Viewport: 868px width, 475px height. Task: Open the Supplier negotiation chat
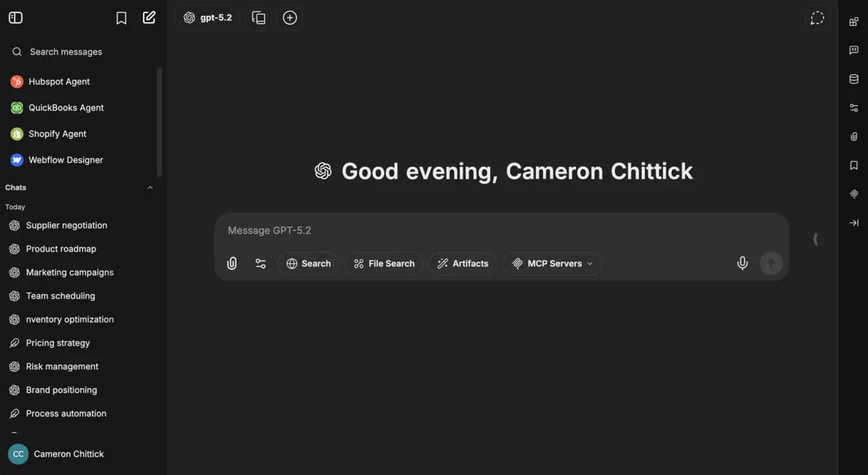66,225
